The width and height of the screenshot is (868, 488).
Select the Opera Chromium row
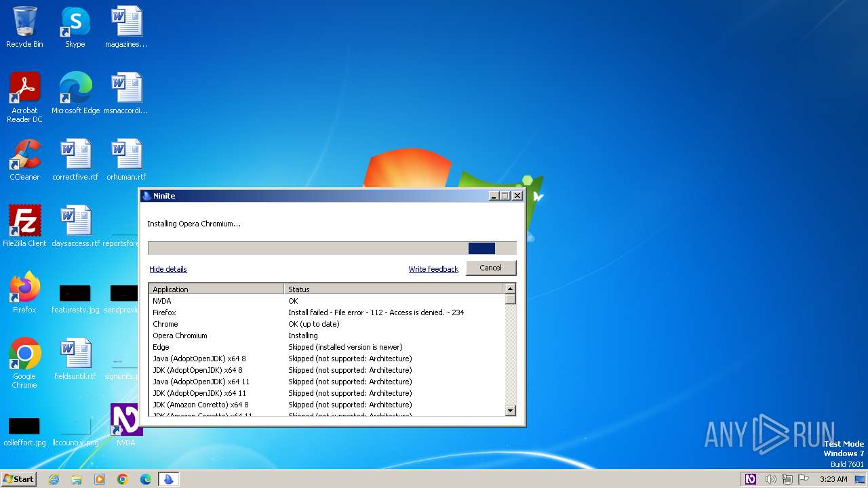327,335
